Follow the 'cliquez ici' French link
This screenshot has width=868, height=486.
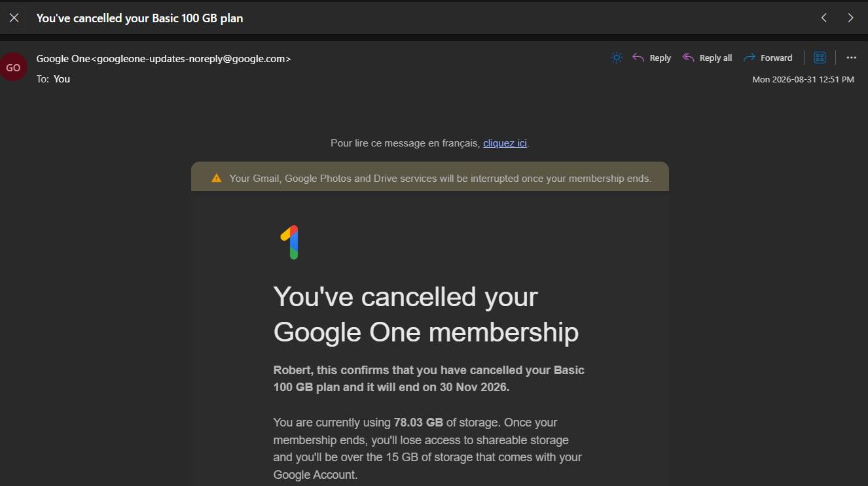point(505,143)
